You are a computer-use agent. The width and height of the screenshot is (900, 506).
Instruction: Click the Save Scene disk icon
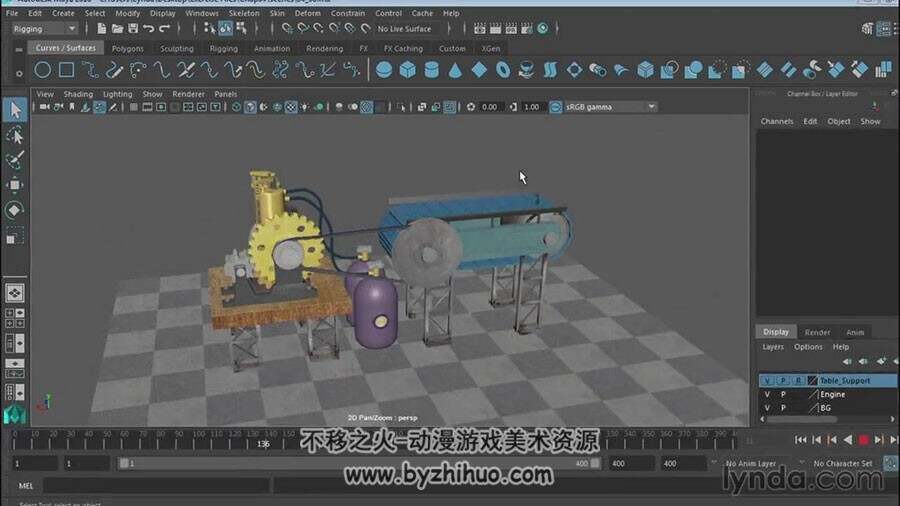(133, 28)
